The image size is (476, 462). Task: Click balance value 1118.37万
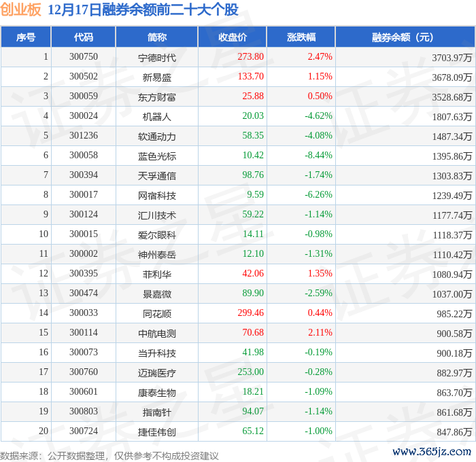point(452,235)
